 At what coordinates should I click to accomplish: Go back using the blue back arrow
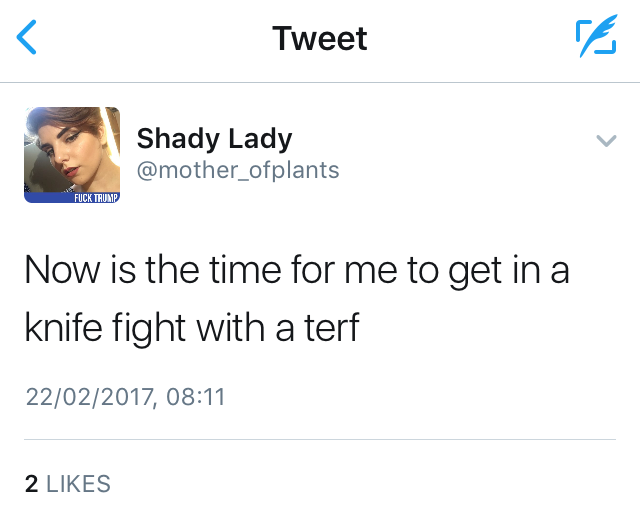click(28, 38)
